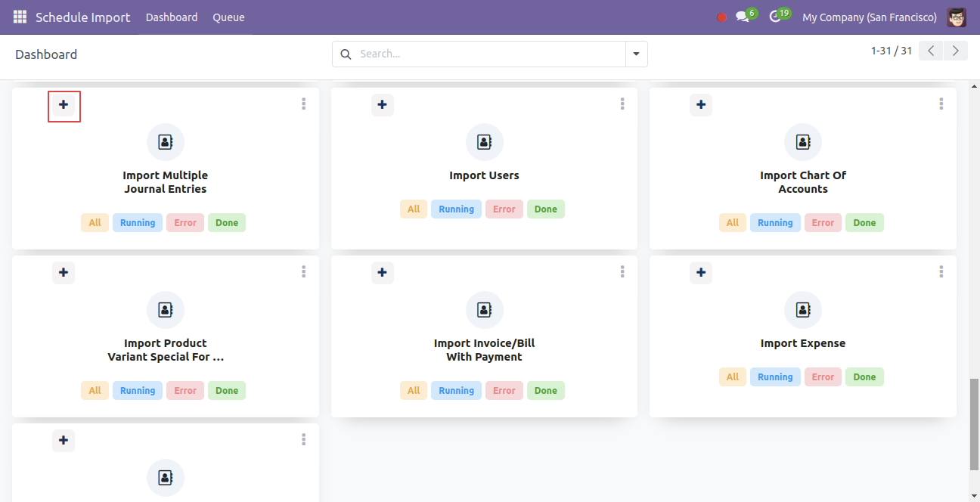Click the Import Users card title

[485, 175]
